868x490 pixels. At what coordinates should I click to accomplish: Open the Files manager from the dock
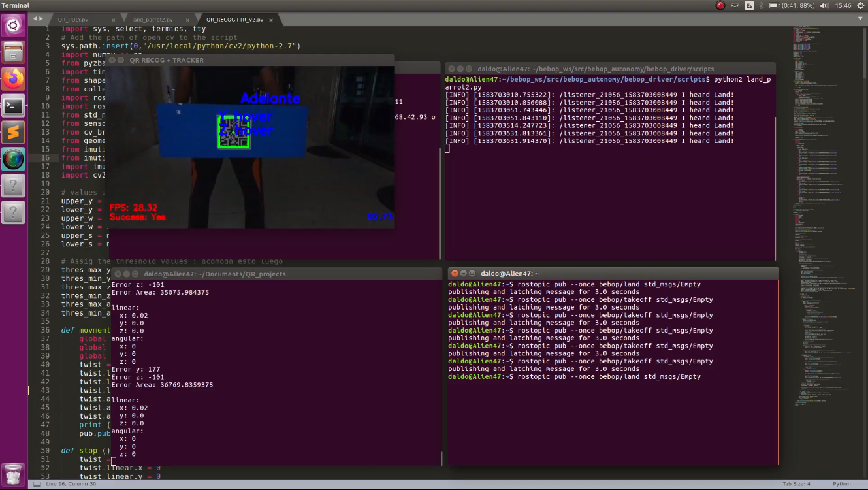14,52
